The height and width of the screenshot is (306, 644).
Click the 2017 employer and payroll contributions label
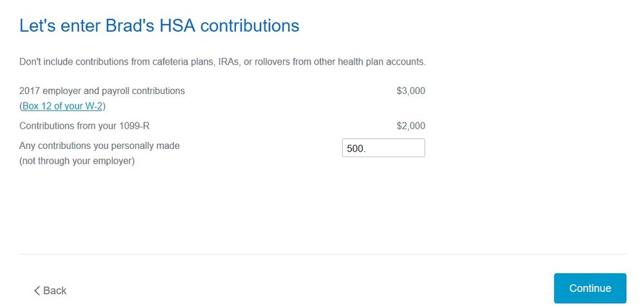tap(102, 91)
